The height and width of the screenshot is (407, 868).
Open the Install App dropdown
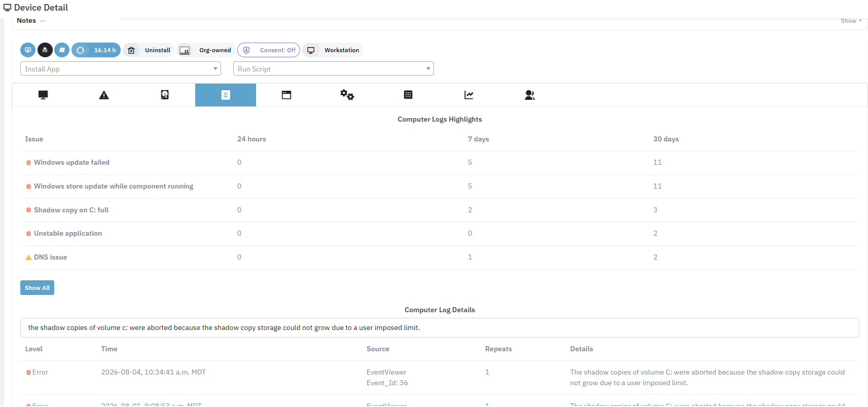pos(121,69)
